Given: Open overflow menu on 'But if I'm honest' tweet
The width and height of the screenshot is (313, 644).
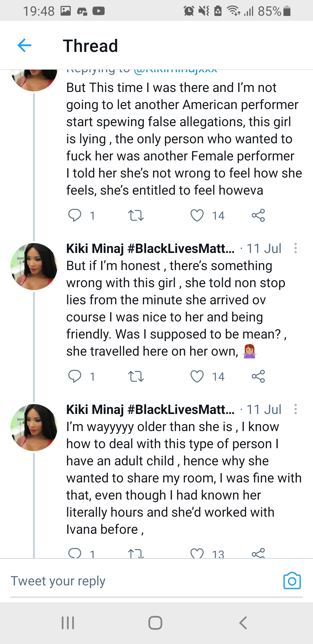Looking at the screenshot, I should coord(295,248).
